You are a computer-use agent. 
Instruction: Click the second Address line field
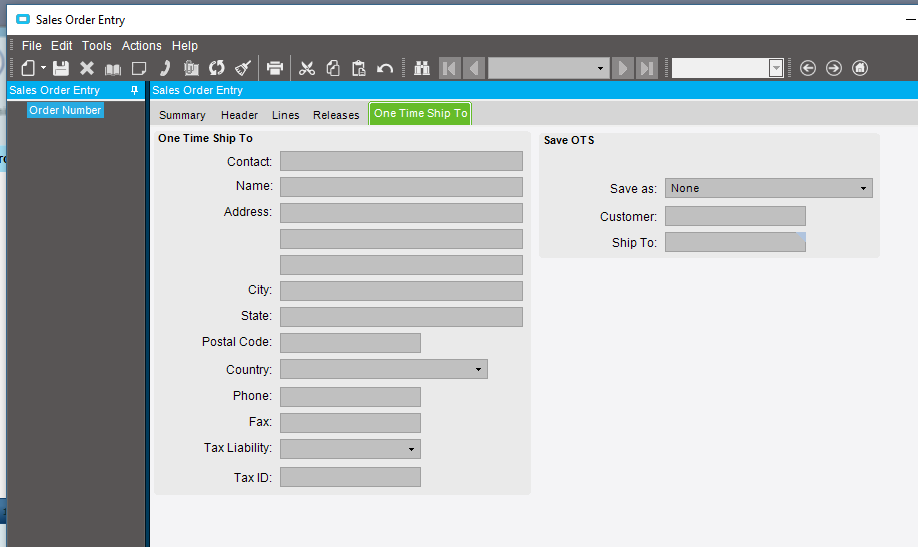(x=401, y=239)
